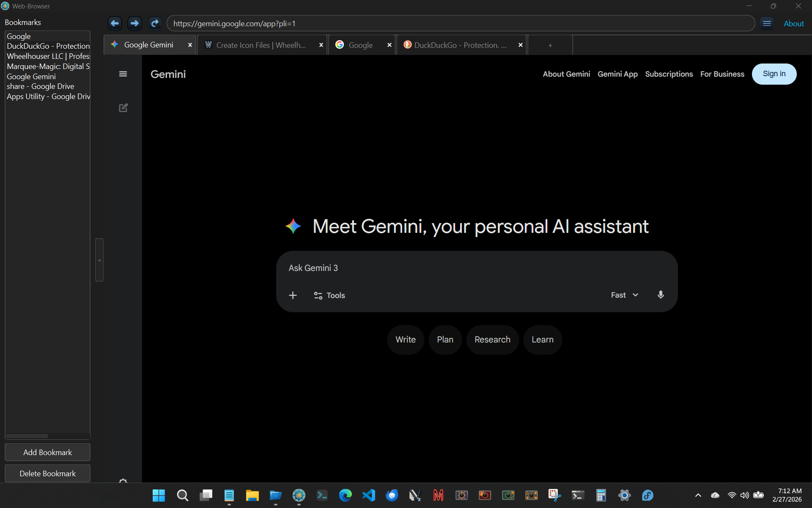Reload the page with refresh icon
Viewport: 812px width, 508px height.
(155, 23)
